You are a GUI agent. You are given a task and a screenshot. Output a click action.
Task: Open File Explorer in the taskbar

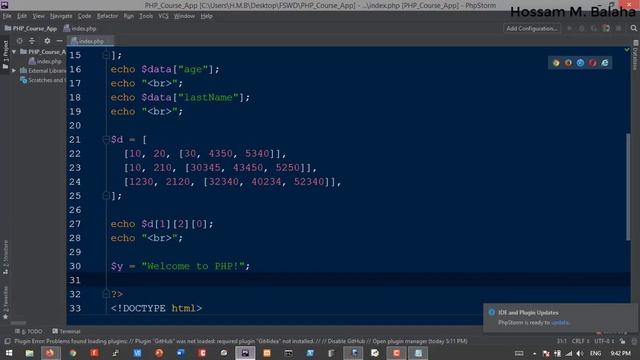point(29,353)
